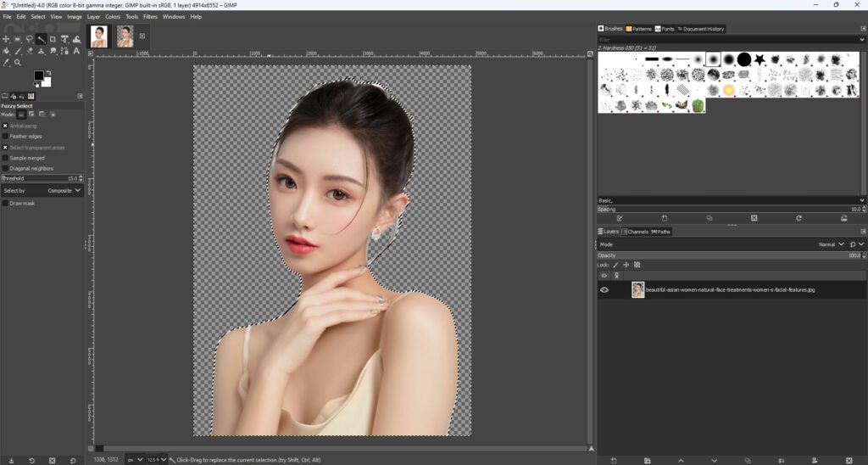868x465 pixels.
Task: Open the File menu
Action: 7,17
